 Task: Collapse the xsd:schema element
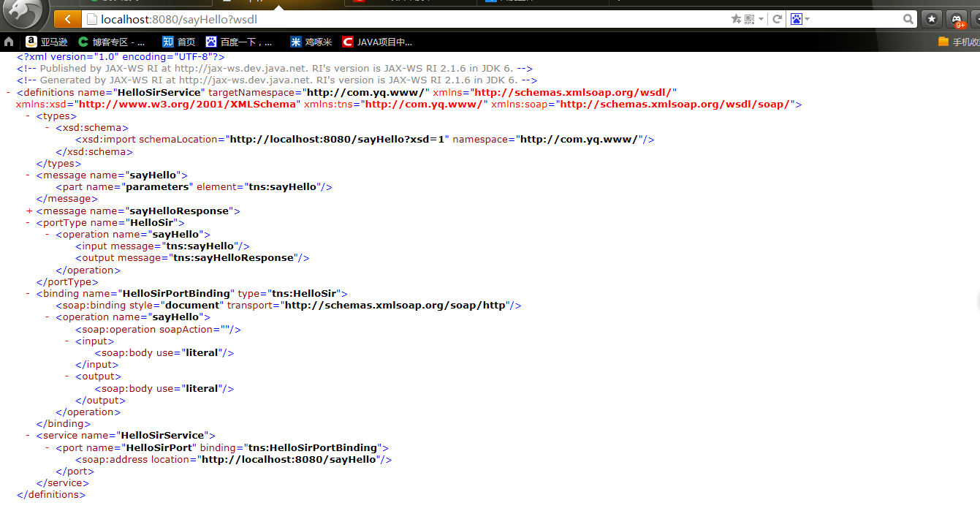(48, 128)
